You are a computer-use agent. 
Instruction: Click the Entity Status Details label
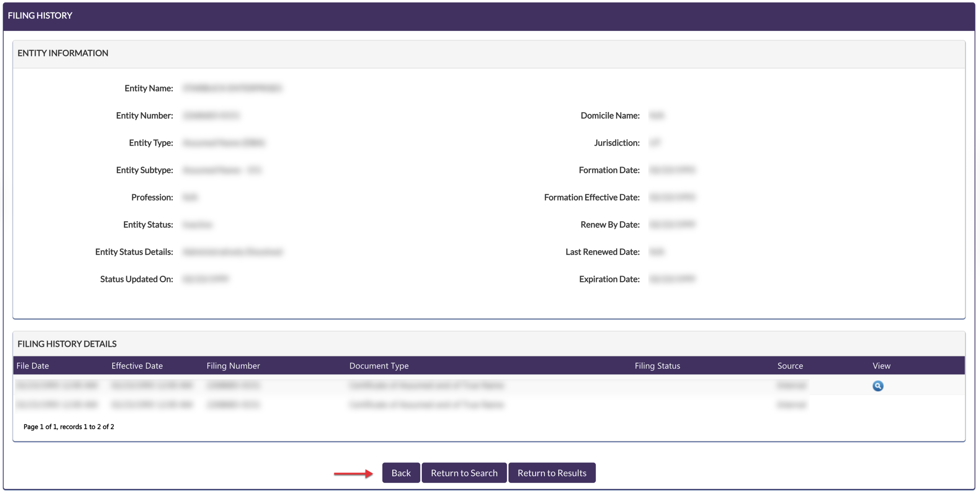tap(134, 252)
